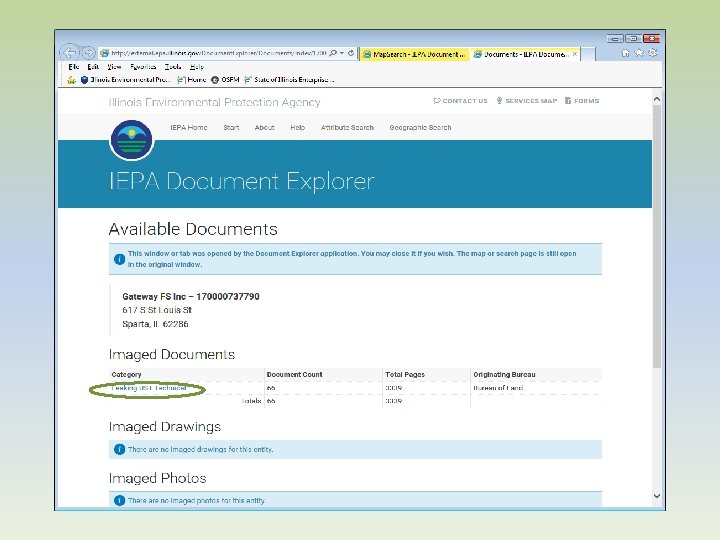720x540 pixels.
Task: Close the browser window
Action: click(652, 39)
